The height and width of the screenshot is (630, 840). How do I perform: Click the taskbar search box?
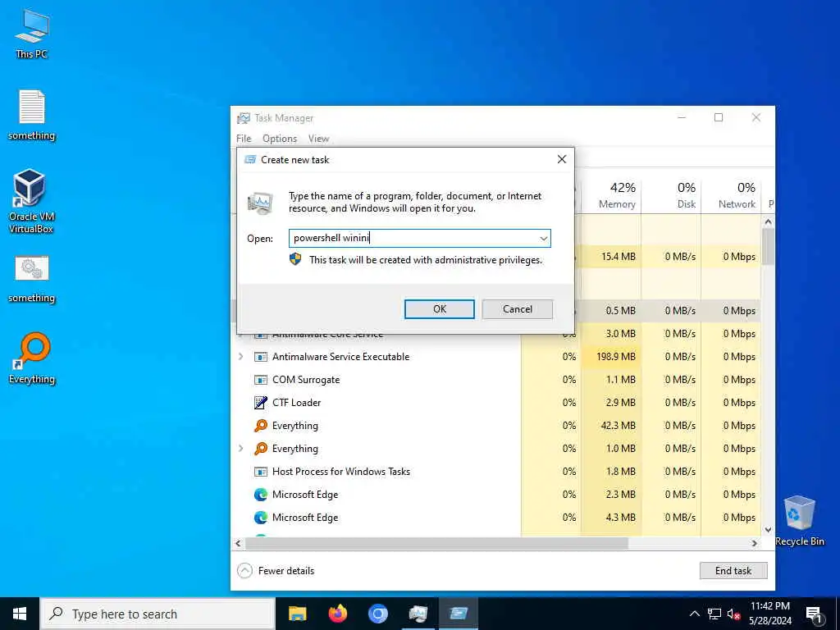tap(157, 614)
